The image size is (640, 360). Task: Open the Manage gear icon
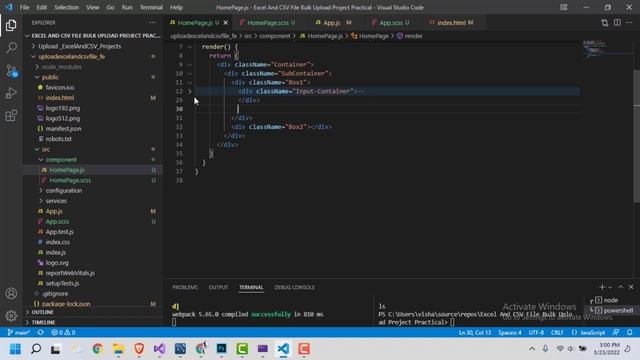(x=11, y=316)
